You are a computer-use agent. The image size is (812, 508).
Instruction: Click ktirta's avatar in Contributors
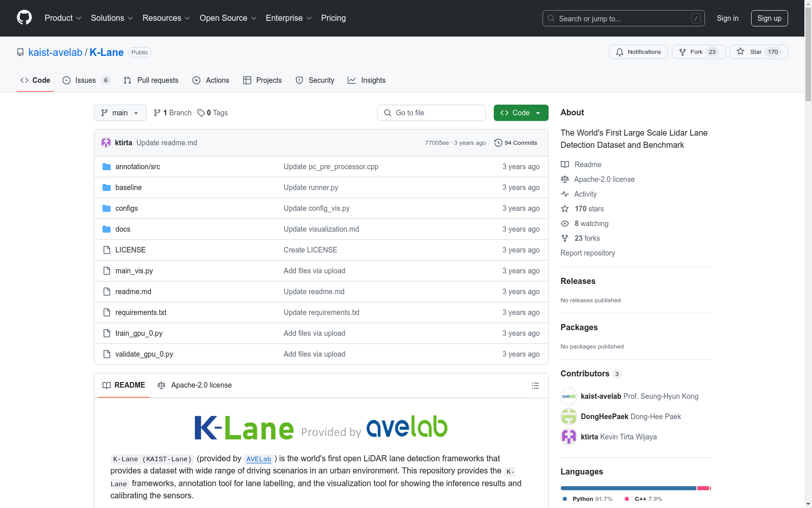pos(569,437)
